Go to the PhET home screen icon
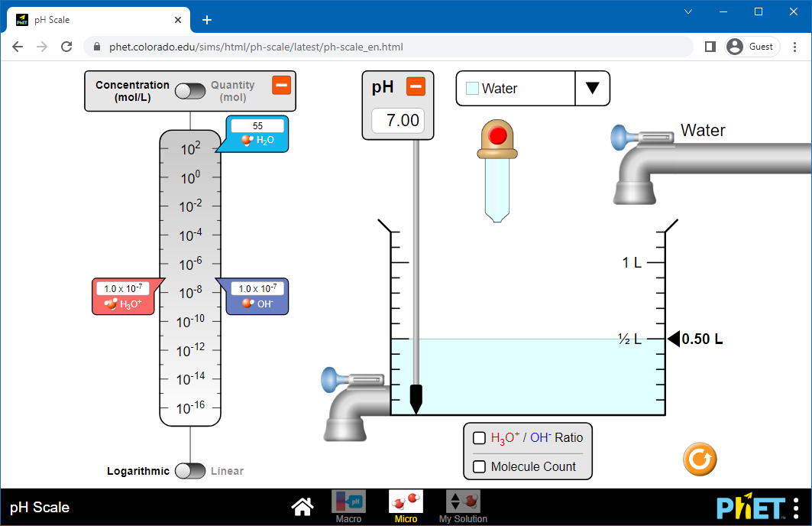The image size is (812, 526). (303, 507)
